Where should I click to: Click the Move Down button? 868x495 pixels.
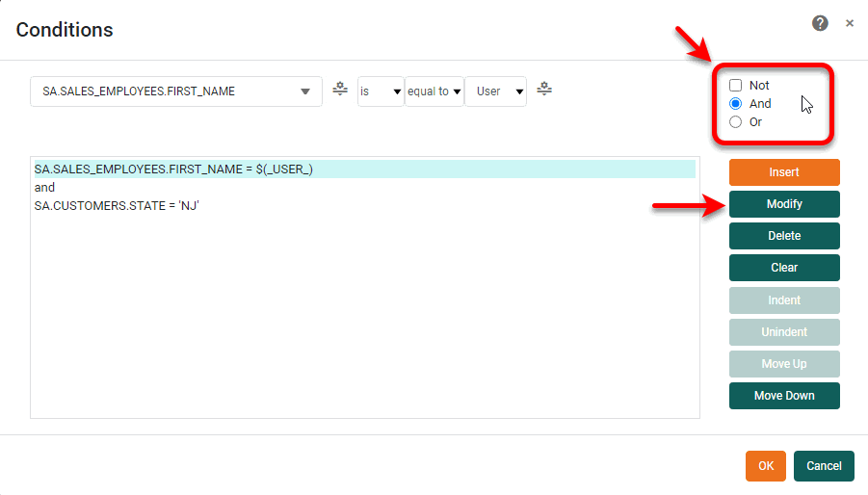pyautogui.click(x=784, y=396)
